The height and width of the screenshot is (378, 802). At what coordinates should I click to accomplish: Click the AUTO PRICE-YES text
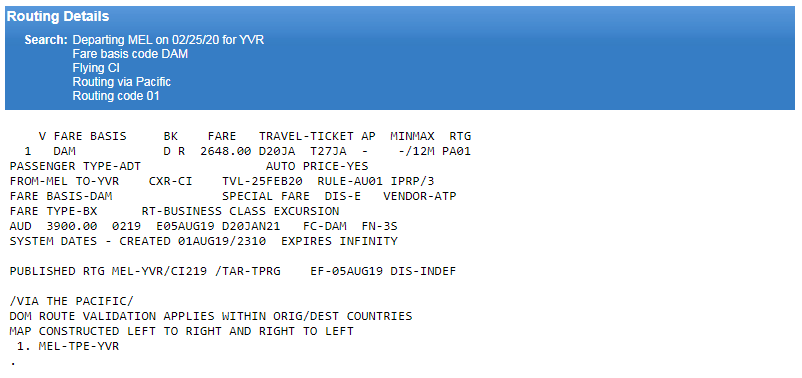click(x=317, y=167)
